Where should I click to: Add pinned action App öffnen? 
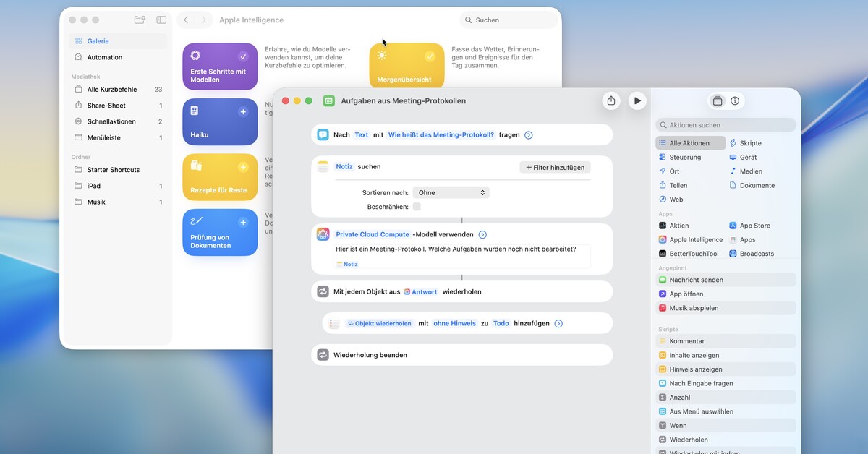(x=726, y=294)
